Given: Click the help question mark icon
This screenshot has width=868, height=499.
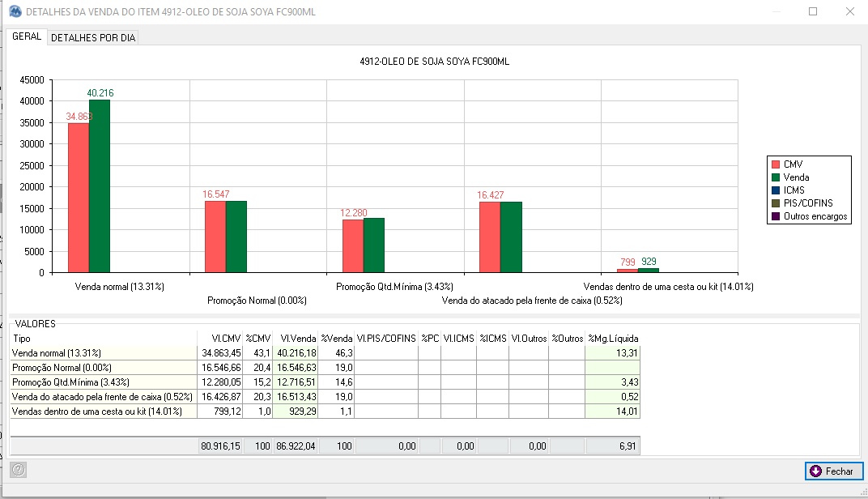Looking at the screenshot, I should pos(19,470).
